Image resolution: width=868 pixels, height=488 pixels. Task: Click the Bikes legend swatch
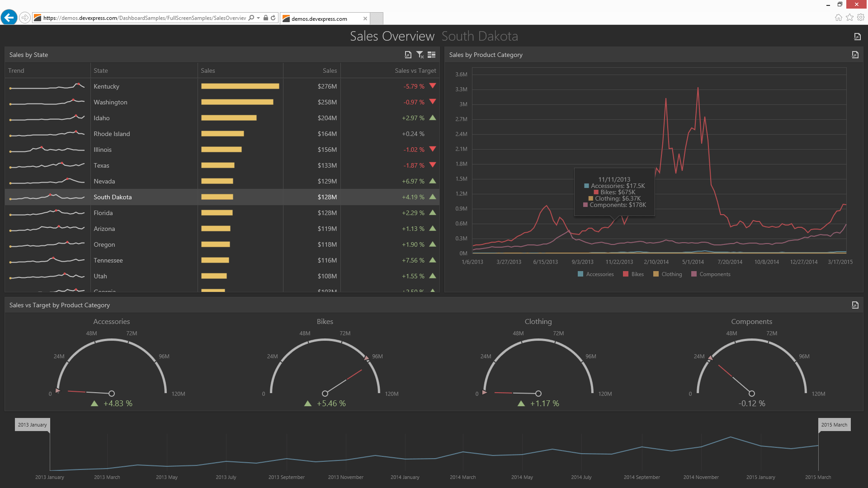click(626, 274)
